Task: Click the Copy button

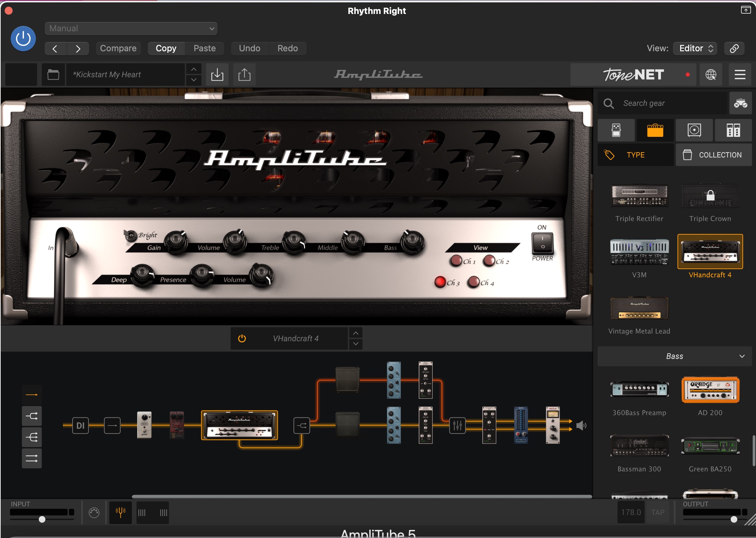Action: 166,49
